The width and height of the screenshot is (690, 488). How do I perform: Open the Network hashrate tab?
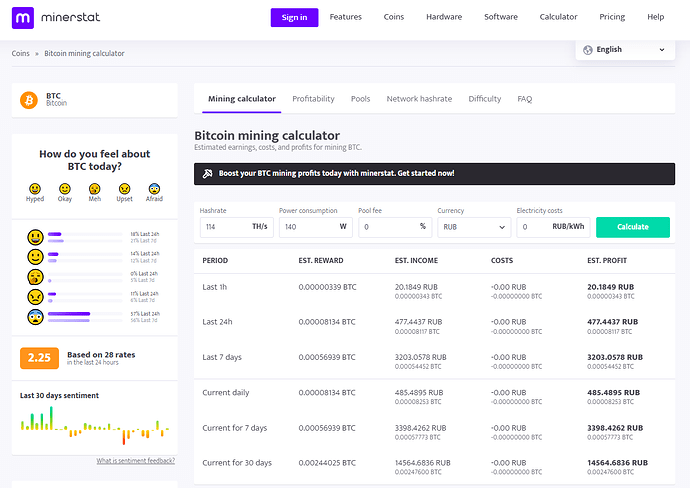click(419, 99)
